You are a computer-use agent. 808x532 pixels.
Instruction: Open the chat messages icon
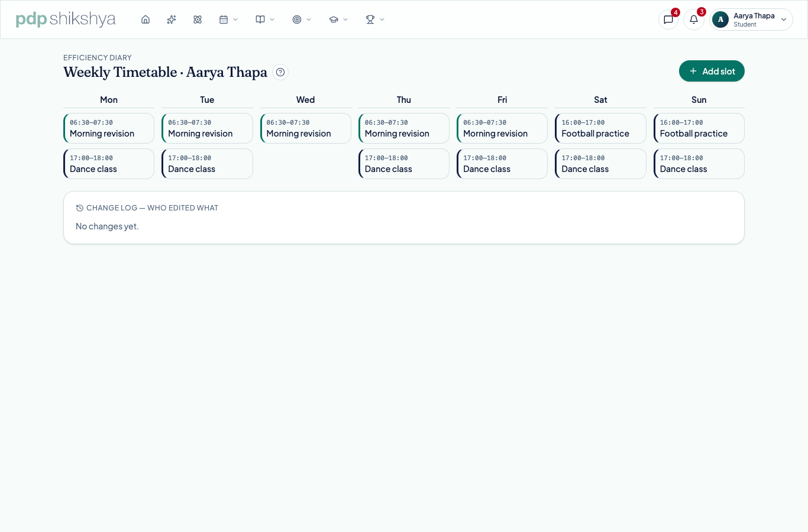point(668,20)
